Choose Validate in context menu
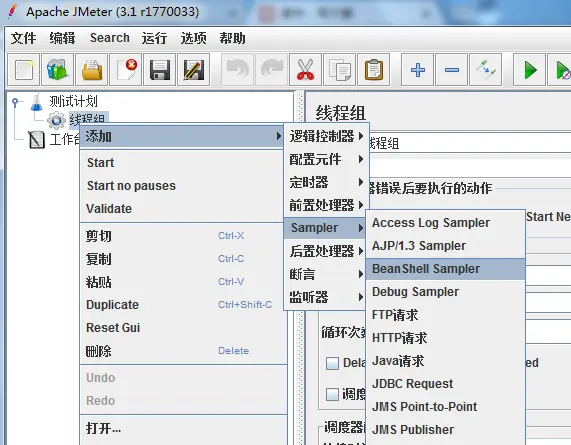Viewport: 571px width, 445px height. pyautogui.click(x=181, y=209)
